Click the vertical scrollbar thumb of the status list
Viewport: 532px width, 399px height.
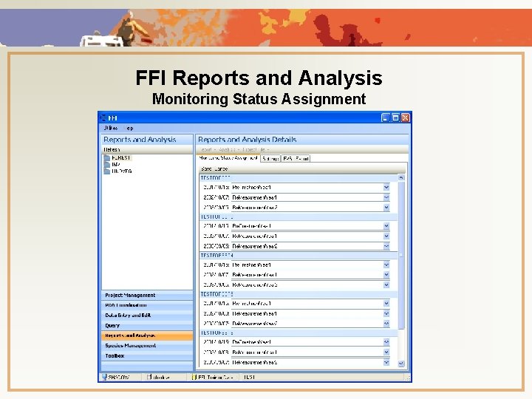(x=401, y=255)
